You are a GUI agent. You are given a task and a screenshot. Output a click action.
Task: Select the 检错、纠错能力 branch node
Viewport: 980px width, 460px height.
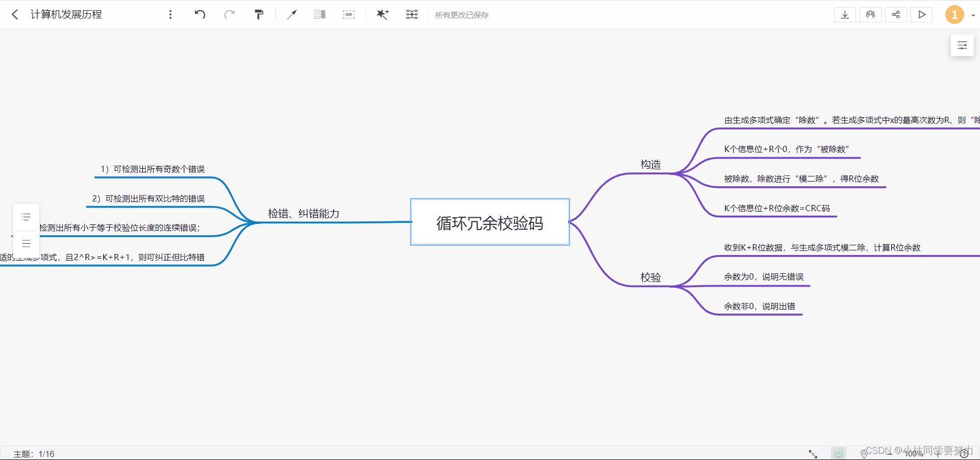(x=304, y=214)
